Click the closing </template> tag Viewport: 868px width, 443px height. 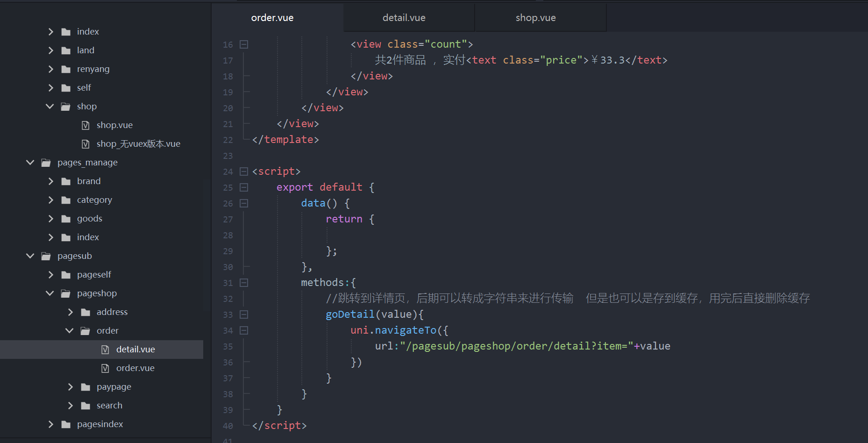coord(285,140)
